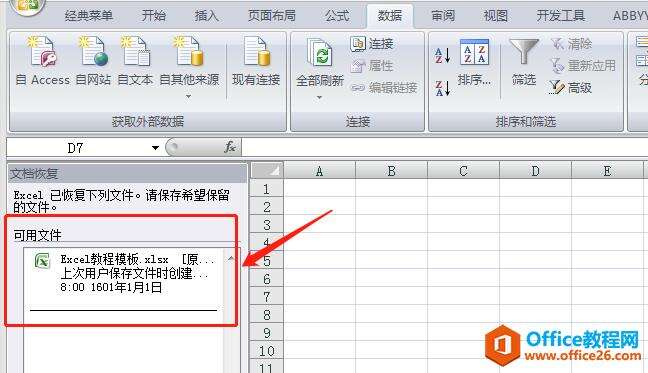Viewport: 648px width, 373px height.
Task: Select column C header
Action: (x=463, y=171)
